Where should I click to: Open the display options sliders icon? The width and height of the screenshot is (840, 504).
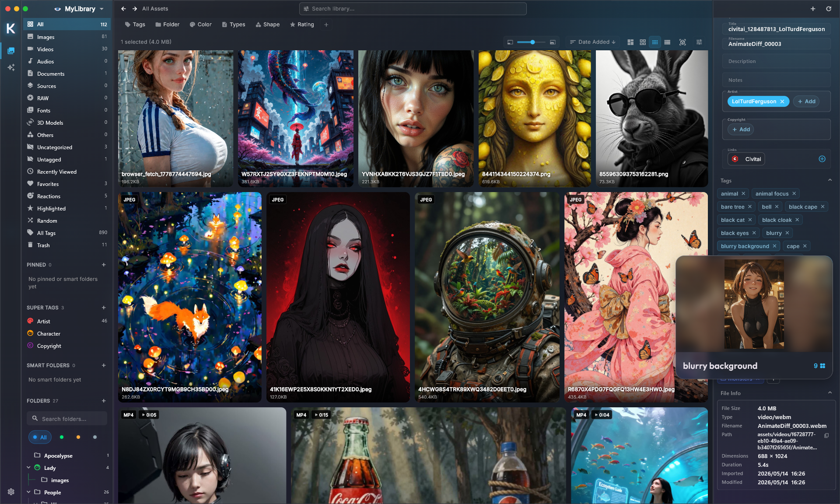(x=699, y=42)
